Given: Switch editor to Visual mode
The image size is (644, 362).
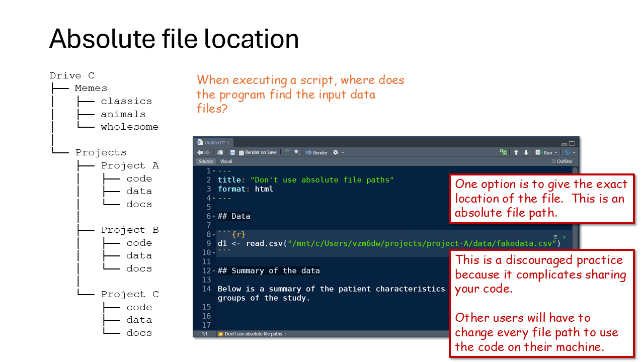Looking at the screenshot, I should [x=226, y=161].
